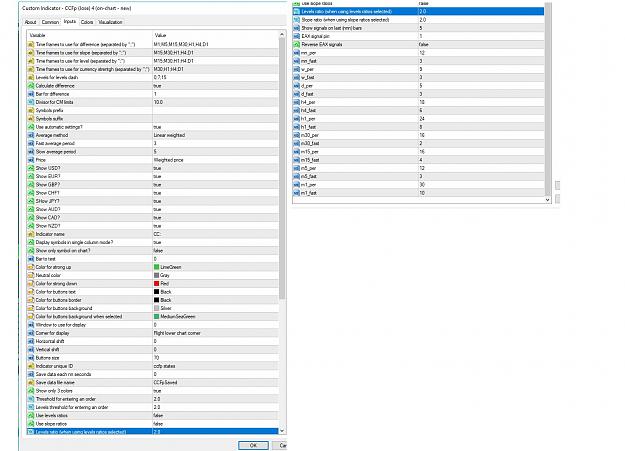The image size is (625, 451).
Task: Click the Red color swatch
Action: coord(157,284)
